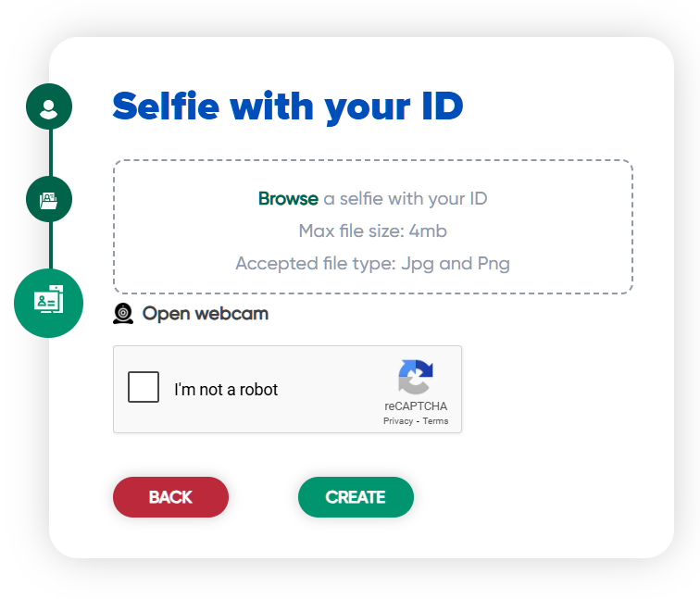The height and width of the screenshot is (599, 700).
Task: Open the reCAPTCHA Terms link
Action: point(435,420)
